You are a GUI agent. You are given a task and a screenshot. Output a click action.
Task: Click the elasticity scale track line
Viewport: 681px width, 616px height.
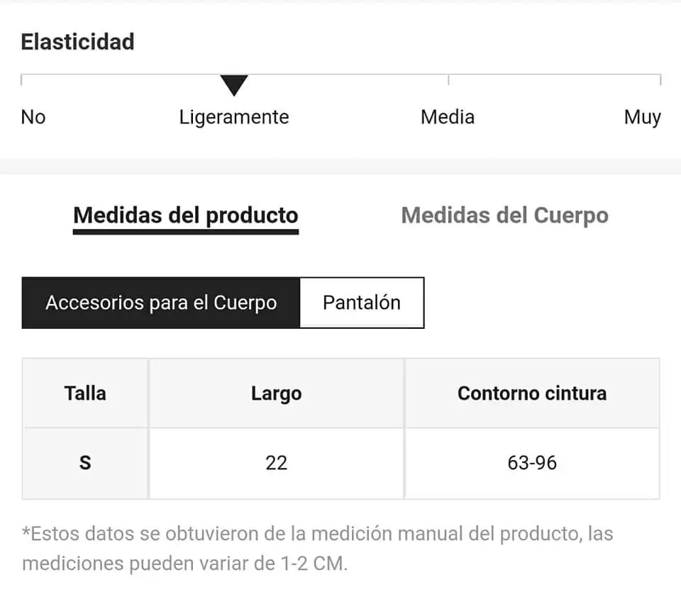341,74
